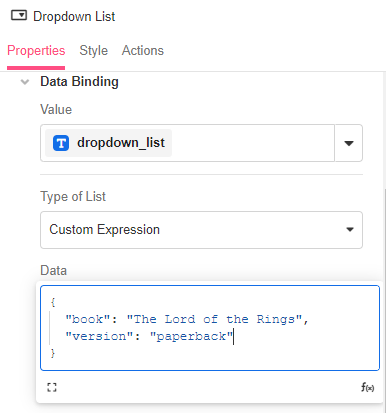This screenshot has height=413, width=386.
Task: Open the fullscreen expand editor icon
Action: coord(52,387)
